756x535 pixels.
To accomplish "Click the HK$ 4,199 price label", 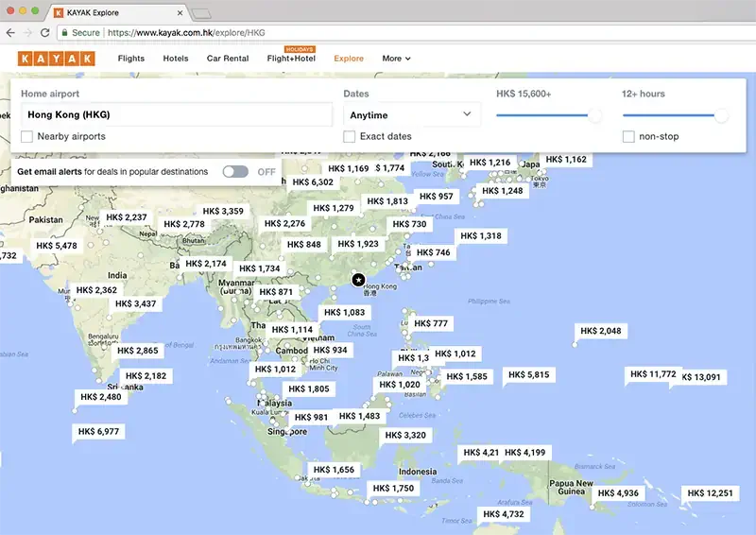I will coord(524,453).
